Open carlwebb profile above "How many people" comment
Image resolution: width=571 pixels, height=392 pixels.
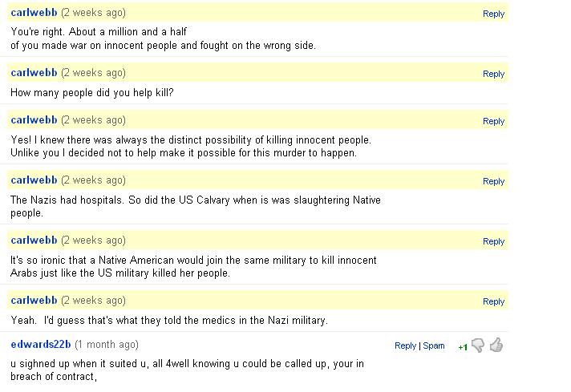pos(34,73)
